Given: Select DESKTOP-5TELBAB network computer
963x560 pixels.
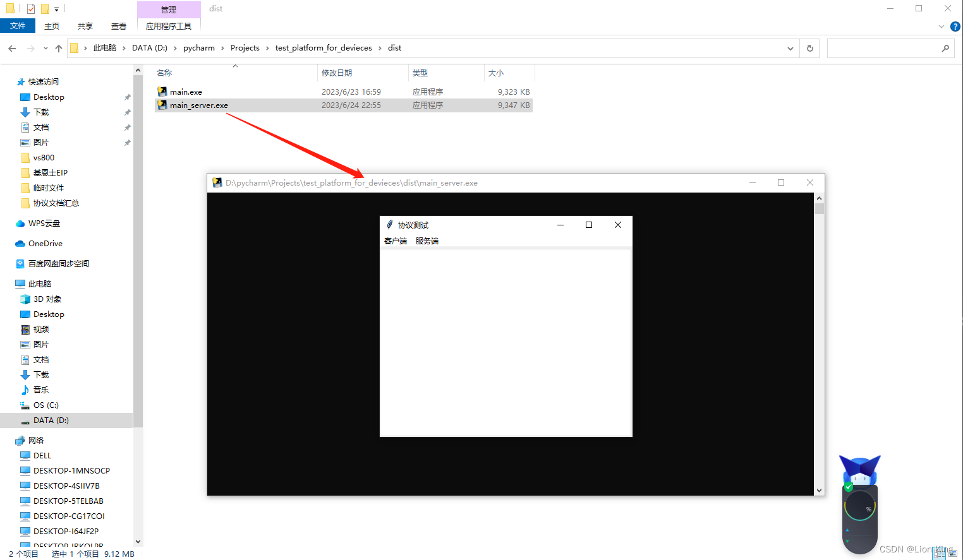Looking at the screenshot, I should click(x=68, y=501).
